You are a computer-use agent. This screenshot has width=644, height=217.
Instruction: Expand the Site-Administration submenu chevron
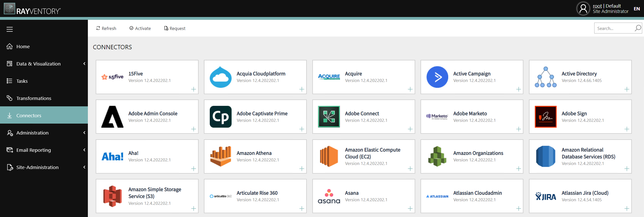coord(84,167)
